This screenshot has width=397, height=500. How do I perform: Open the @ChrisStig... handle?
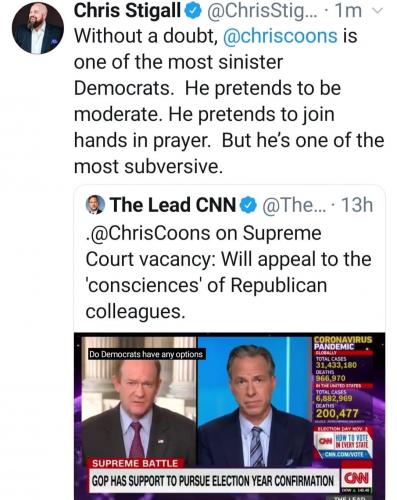[x=263, y=11]
